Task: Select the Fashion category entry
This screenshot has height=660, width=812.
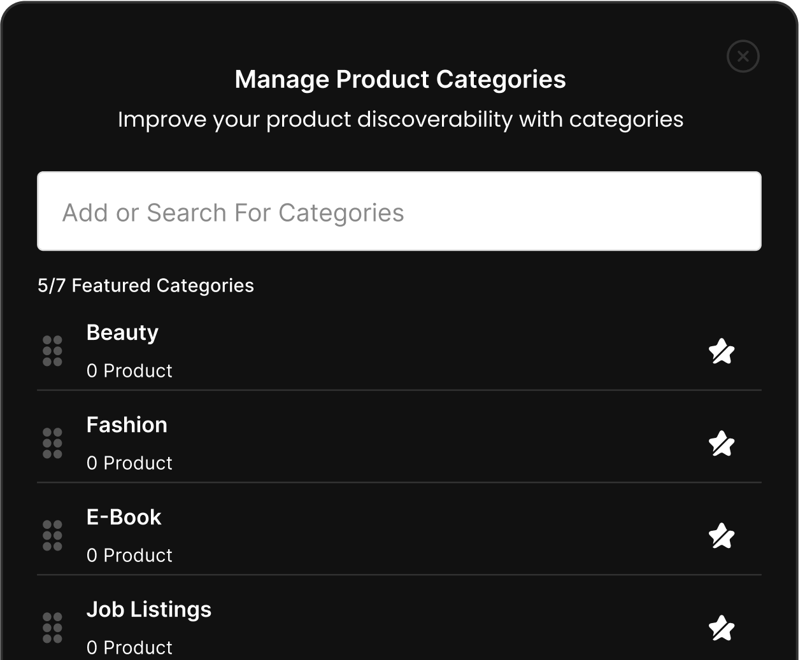Action: [x=127, y=425]
